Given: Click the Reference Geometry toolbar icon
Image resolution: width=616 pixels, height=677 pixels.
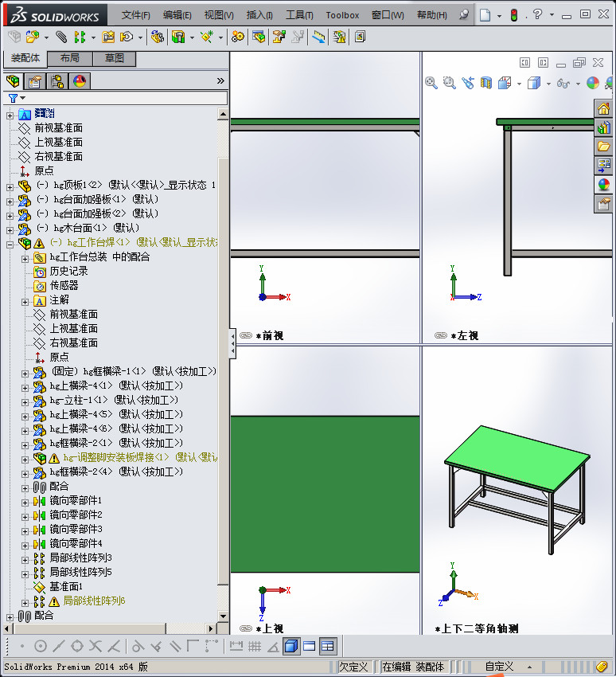Looking at the screenshot, I should 208,37.
